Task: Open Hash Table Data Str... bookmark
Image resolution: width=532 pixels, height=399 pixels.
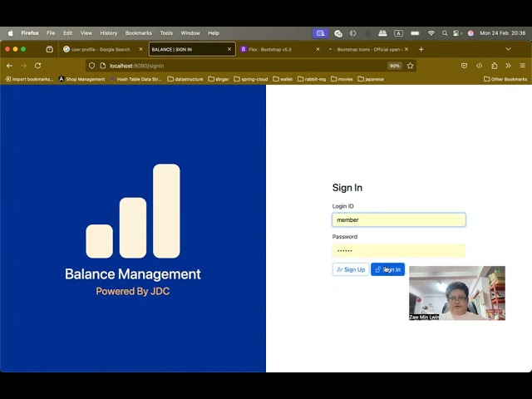Action: click(x=135, y=79)
